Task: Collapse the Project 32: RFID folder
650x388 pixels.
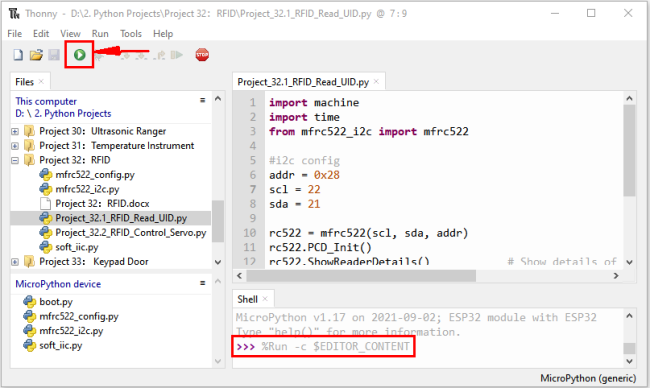Action: pos(15,160)
